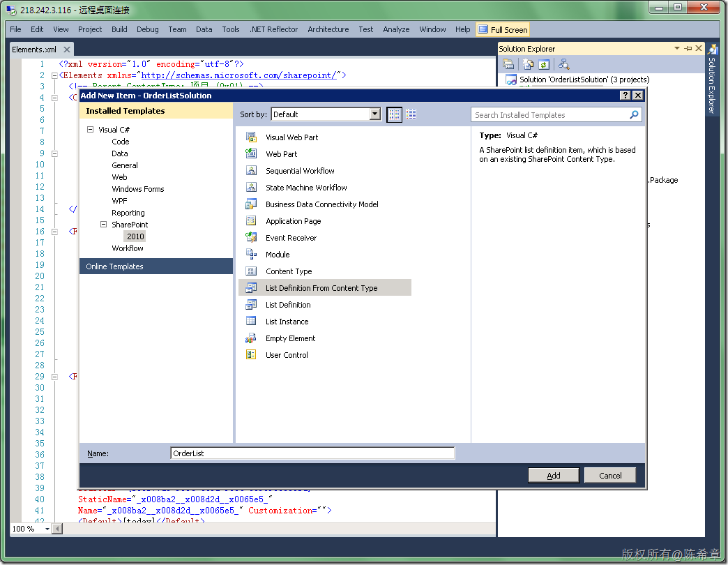Click the Cancel button
Screen dimensions: 728x565
point(610,476)
